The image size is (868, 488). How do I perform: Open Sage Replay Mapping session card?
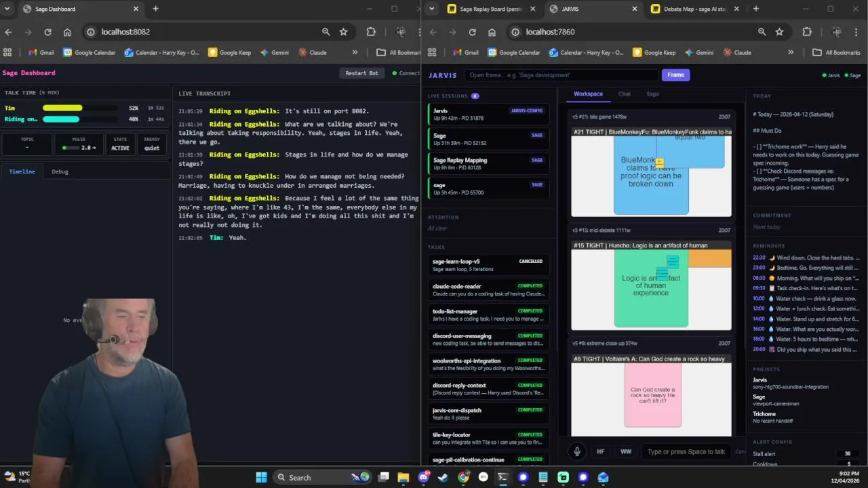pyautogui.click(x=488, y=163)
